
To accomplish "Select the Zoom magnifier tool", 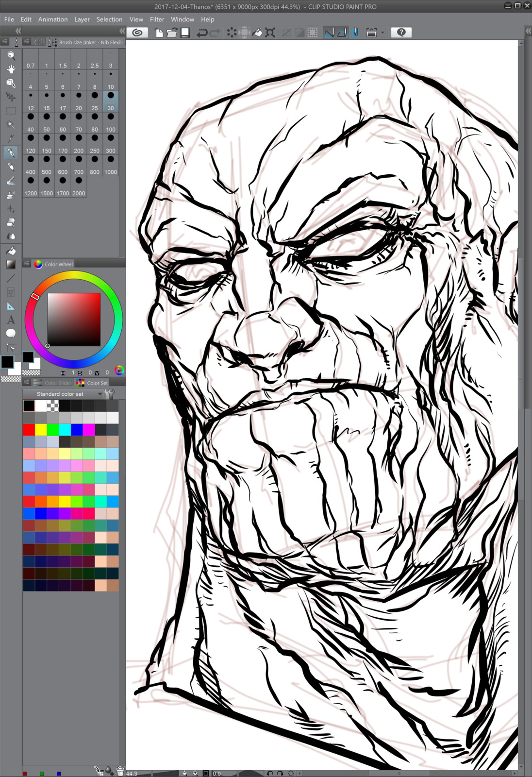I will (x=11, y=55).
